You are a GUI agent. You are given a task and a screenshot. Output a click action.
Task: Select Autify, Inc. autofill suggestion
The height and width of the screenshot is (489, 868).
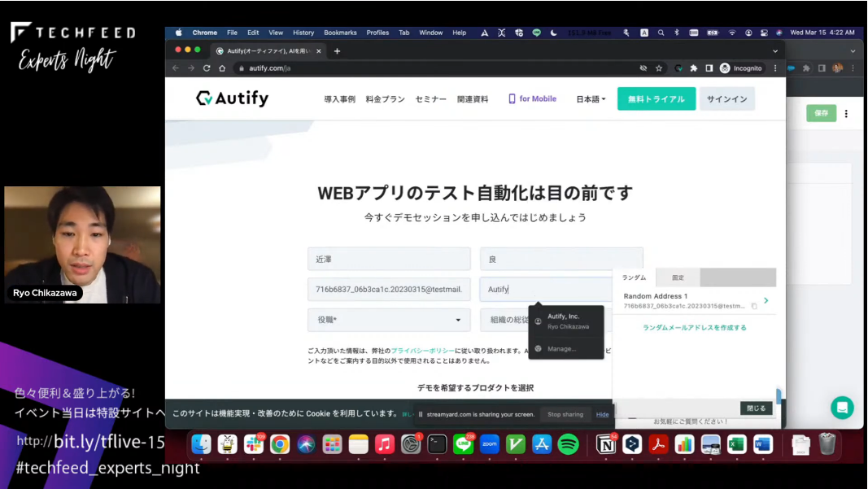[x=566, y=321]
